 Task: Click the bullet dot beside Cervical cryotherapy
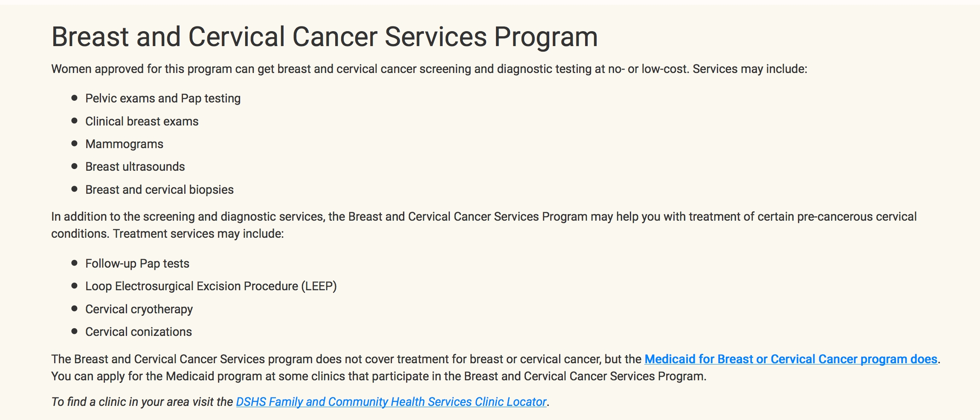point(75,308)
